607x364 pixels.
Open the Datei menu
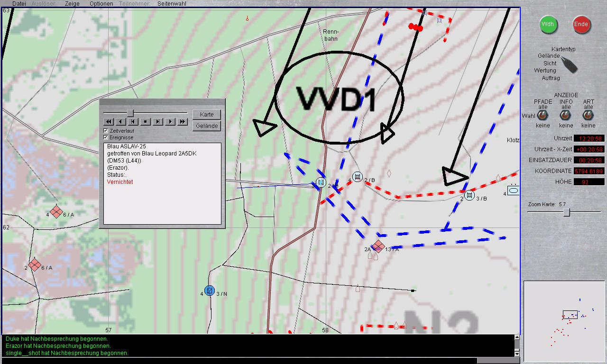coord(19,3)
